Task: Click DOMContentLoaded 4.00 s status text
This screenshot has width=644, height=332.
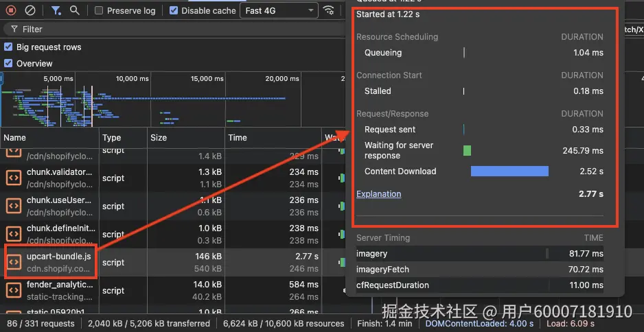Action: point(479,324)
